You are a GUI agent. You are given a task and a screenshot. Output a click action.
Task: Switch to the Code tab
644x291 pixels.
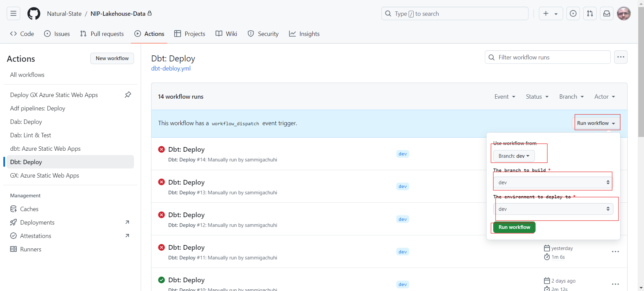pos(22,34)
